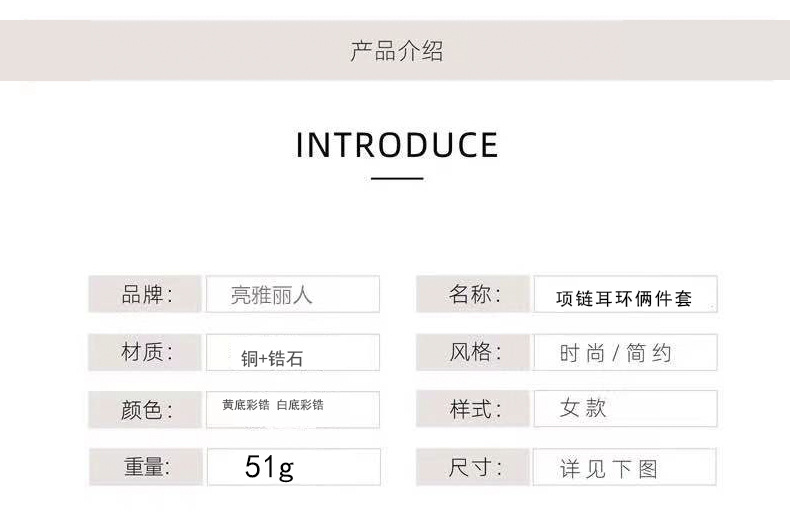This screenshot has height=519, width=790.
Task: Click the 亮雅丽人 brand value field
Action: coord(293,295)
